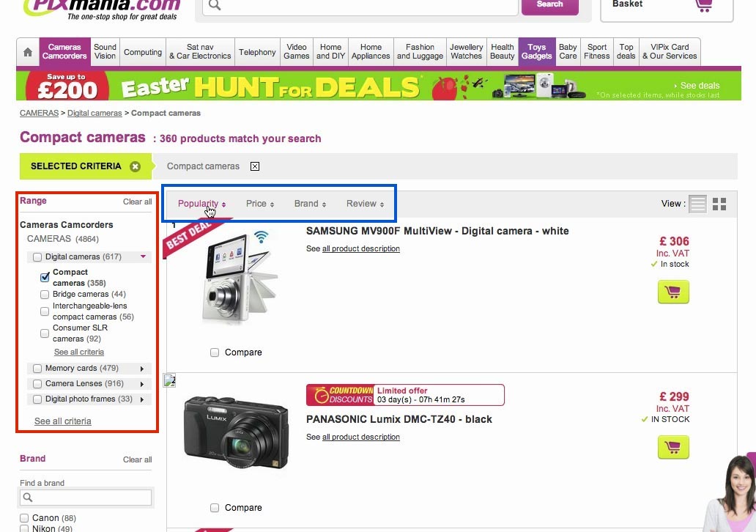
Task: Click Digital cameras breadcrumb link
Action: (94, 113)
